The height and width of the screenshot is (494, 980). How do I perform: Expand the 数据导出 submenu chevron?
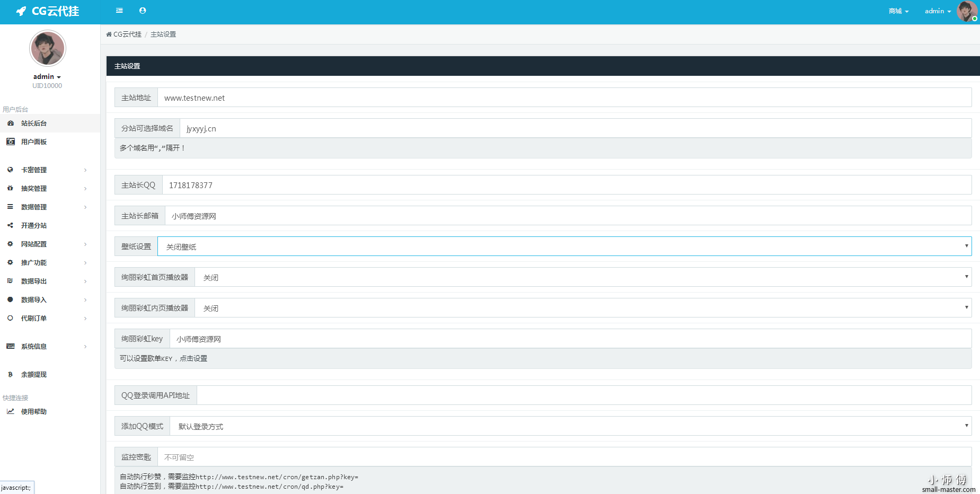[85, 281]
